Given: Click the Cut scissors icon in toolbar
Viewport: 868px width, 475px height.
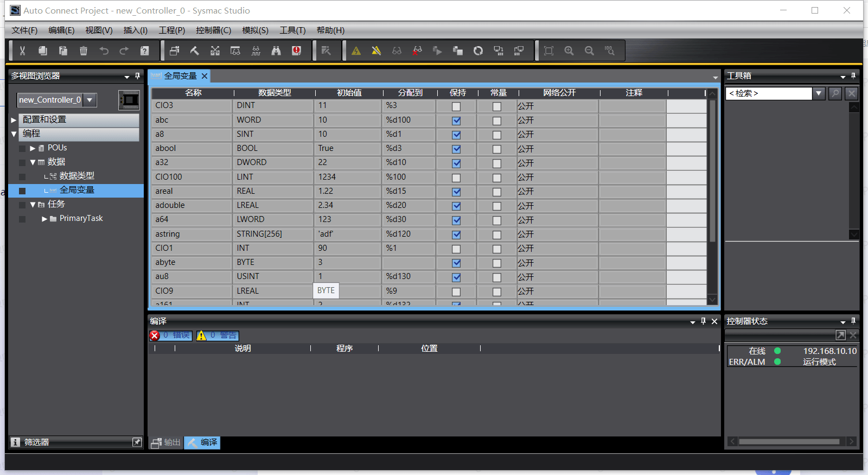Looking at the screenshot, I should [x=22, y=50].
